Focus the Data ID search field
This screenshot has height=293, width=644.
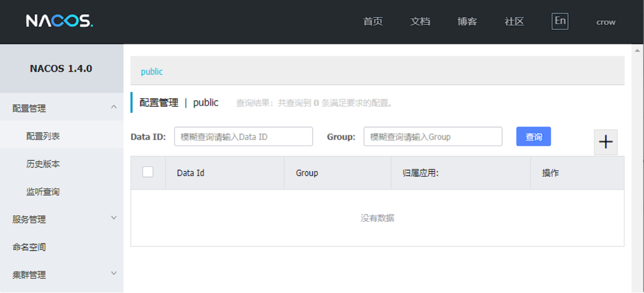tap(243, 137)
